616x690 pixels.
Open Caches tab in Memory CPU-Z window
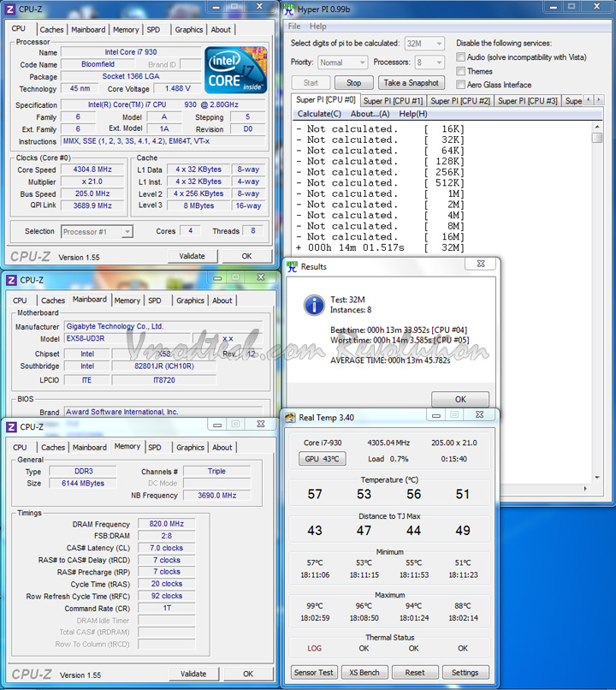coord(53,447)
